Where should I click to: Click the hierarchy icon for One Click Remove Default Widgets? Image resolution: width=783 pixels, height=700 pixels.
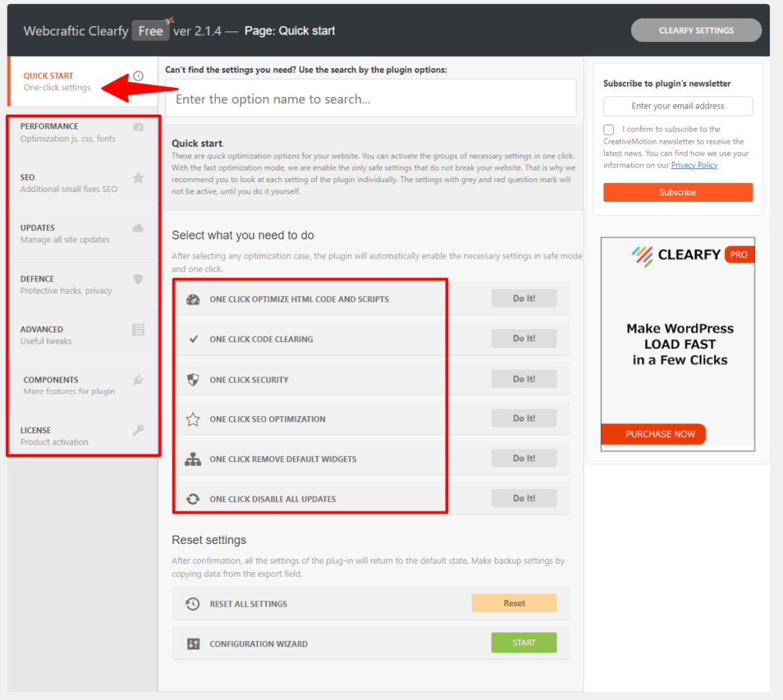tap(192, 458)
